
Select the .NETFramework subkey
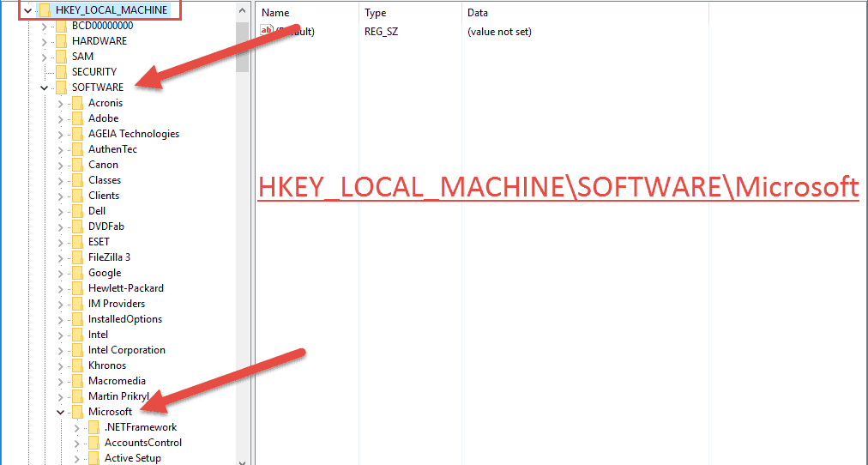click(141, 427)
